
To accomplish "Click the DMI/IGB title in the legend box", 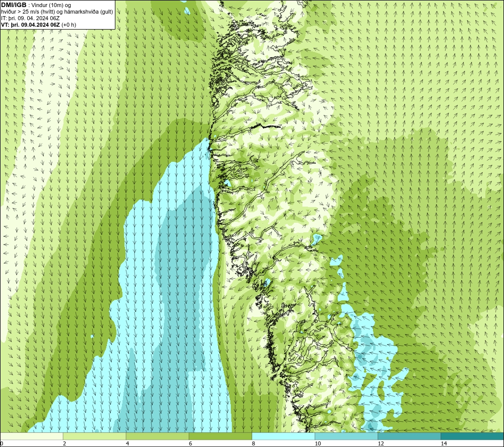I will [x=14, y=5].
